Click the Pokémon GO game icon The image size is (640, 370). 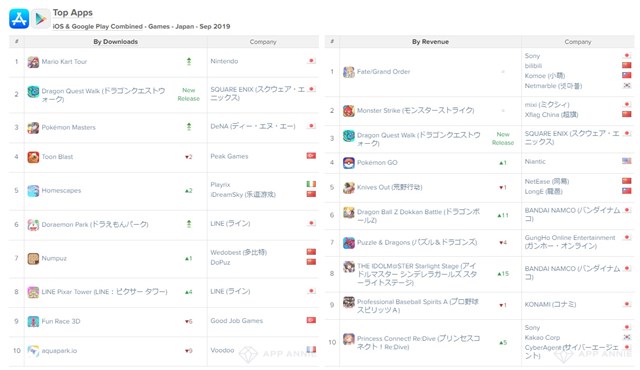(349, 163)
